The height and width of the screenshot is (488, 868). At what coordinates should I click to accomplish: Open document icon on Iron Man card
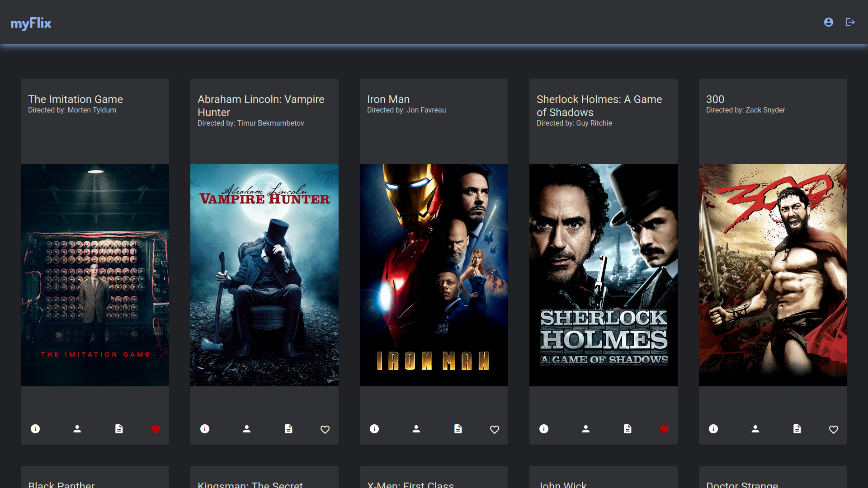458,429
